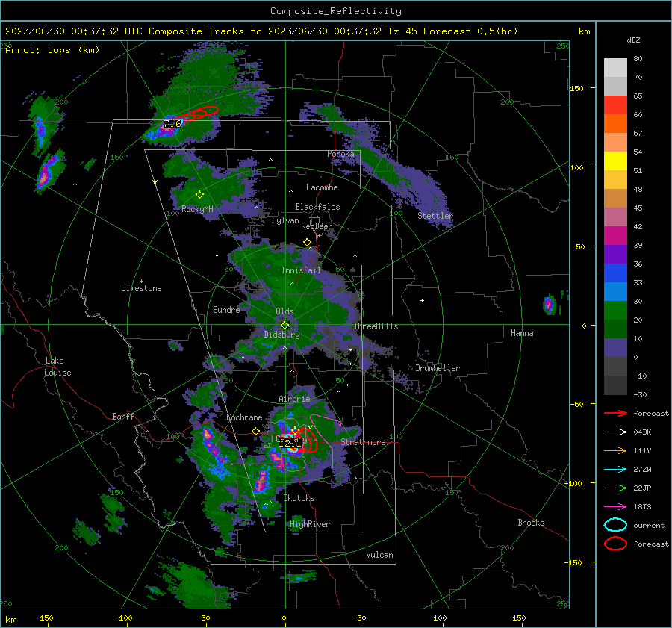Click the Vulcan city label
Viewport: 672px width, 628px height.
click(x=380, y=555)
